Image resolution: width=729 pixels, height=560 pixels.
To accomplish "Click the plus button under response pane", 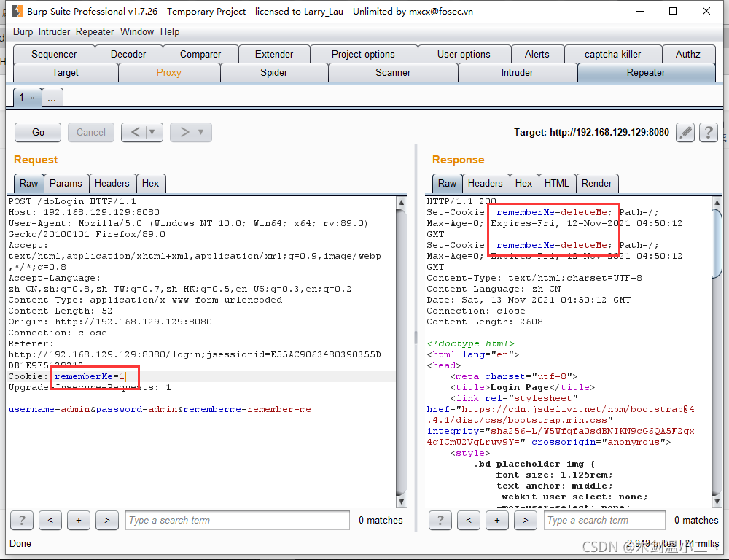I will point(497,520).
